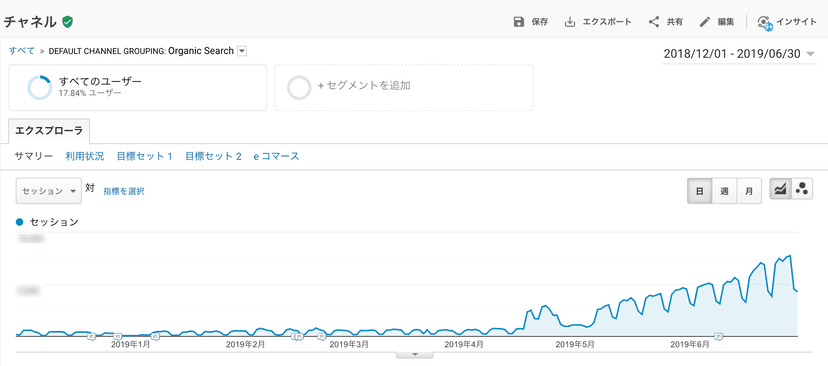Click the チャネル page title
828x366 pixels.
pyautogui.click(x=30, y=22)
